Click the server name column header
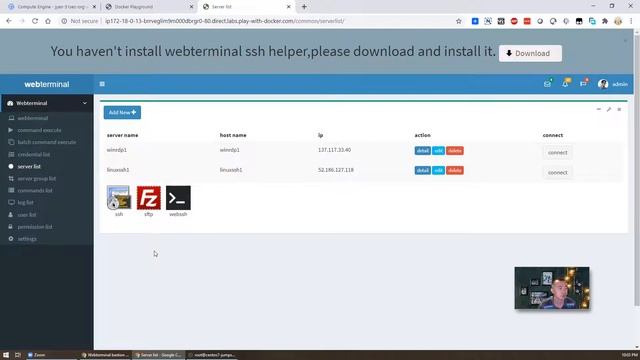Screen dimensions: 640x360 (x=122, y=135)
